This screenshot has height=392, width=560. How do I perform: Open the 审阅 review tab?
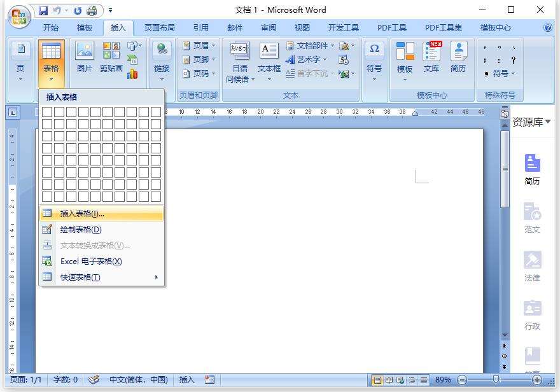pos(269,28)
